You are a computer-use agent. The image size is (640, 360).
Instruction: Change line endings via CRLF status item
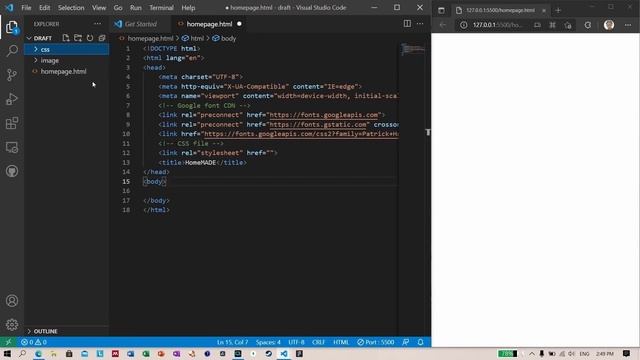[318, 342]
